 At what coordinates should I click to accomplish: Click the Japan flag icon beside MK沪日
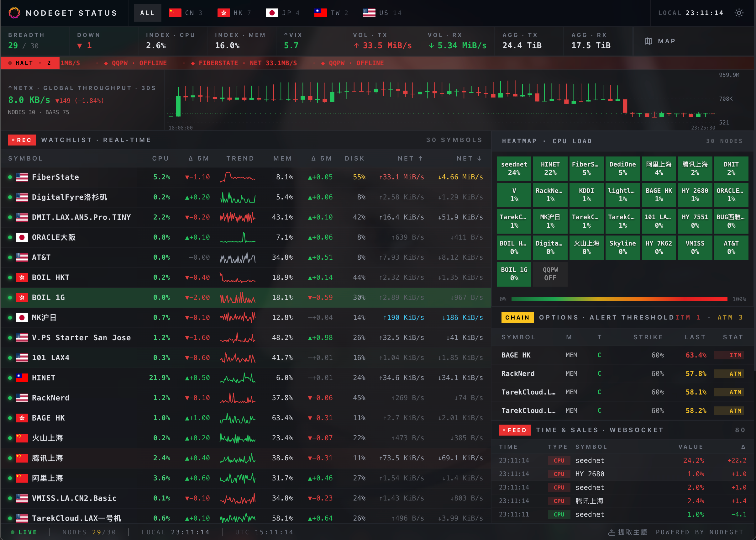click(22, 318)
